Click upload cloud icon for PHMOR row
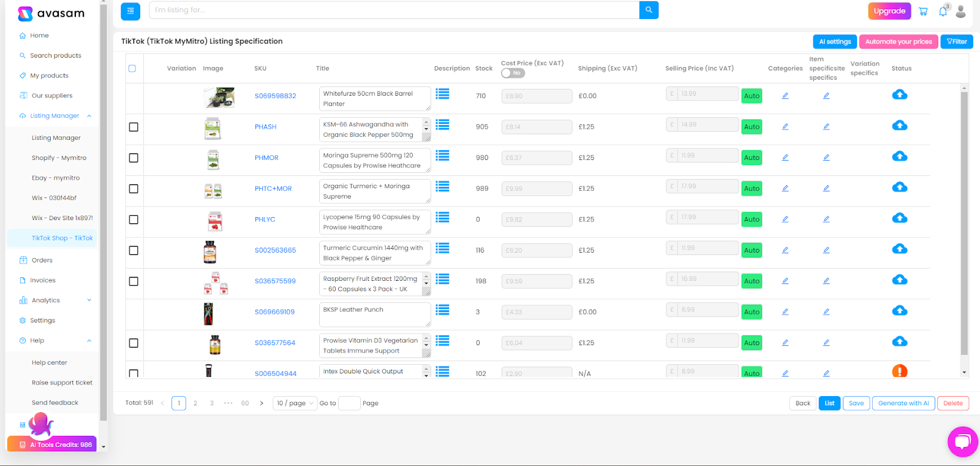980x466 pixels. (899, 156)
